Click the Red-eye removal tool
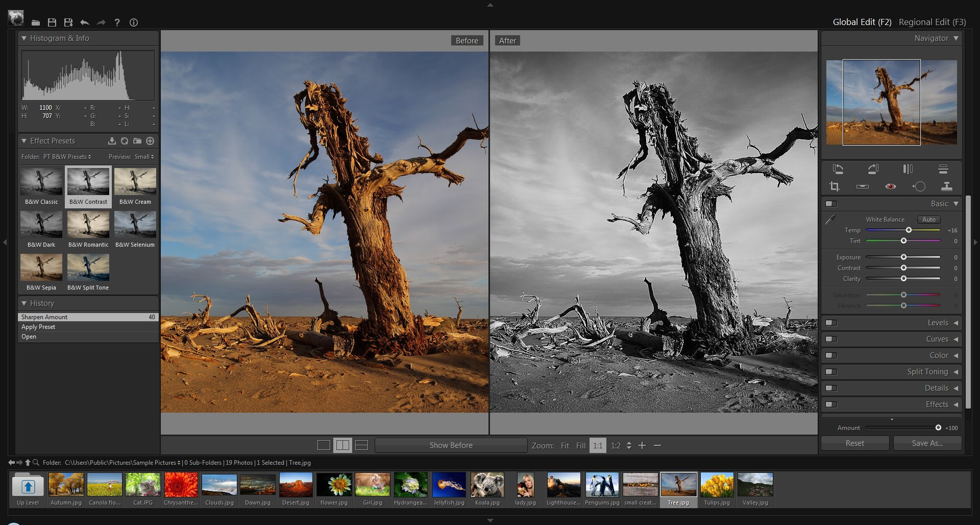980x525 pixels. (891, 186)
